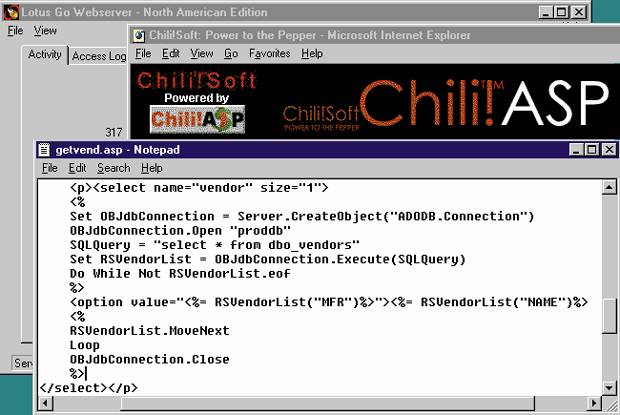Open Notepad File menu
The height and width of the screenshot is (415, 620).
pyautogui.click(x=50, y=168)
